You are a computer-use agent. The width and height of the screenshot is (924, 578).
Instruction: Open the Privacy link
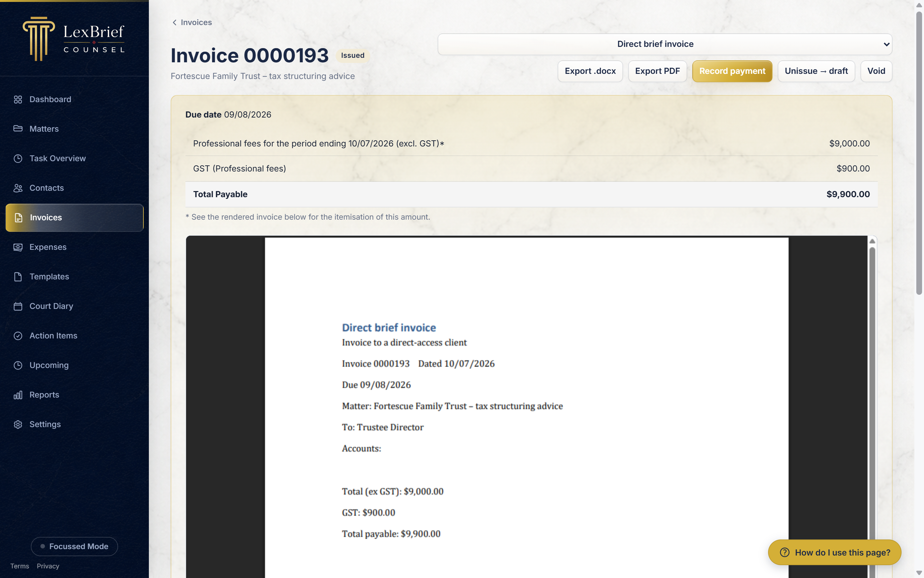[48, 566]
